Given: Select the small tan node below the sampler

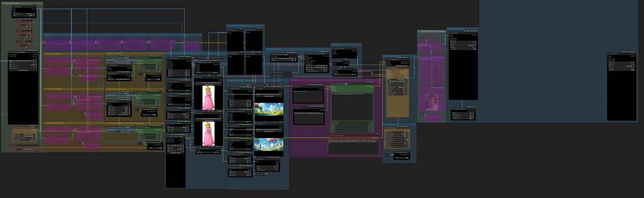Looking at the screenshot, I should (397, 138).
